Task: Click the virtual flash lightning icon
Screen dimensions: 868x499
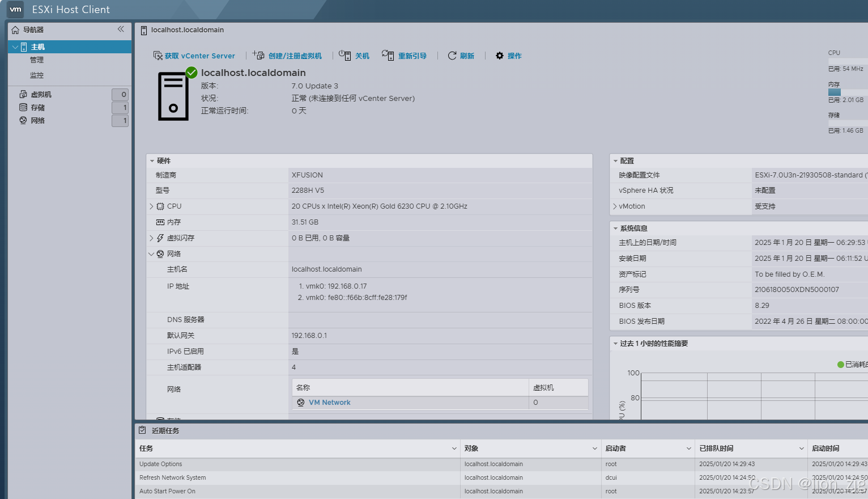Action: click(x=160, y=238)
